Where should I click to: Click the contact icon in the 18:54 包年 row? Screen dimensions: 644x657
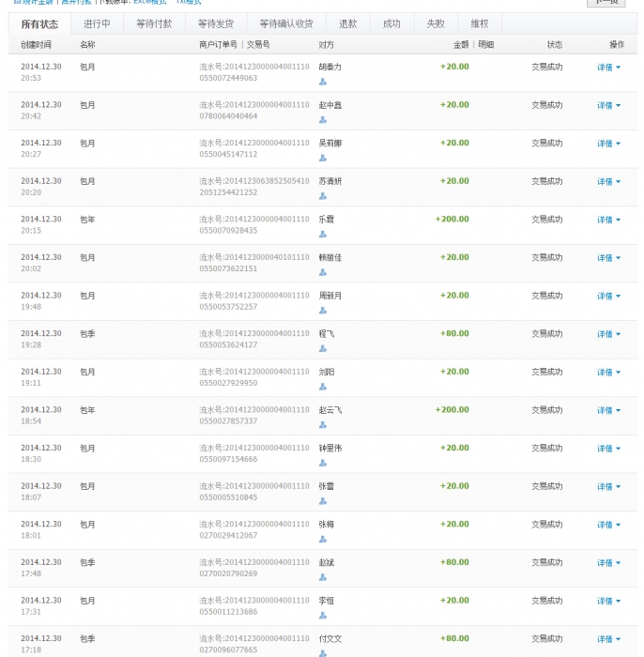click(323, 425)
